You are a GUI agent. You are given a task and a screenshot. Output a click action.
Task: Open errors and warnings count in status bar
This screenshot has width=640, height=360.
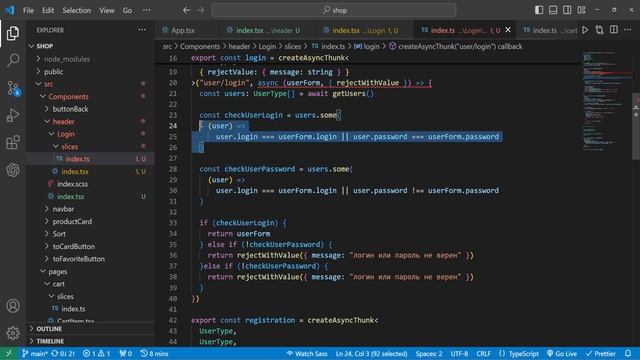point(96,353)
